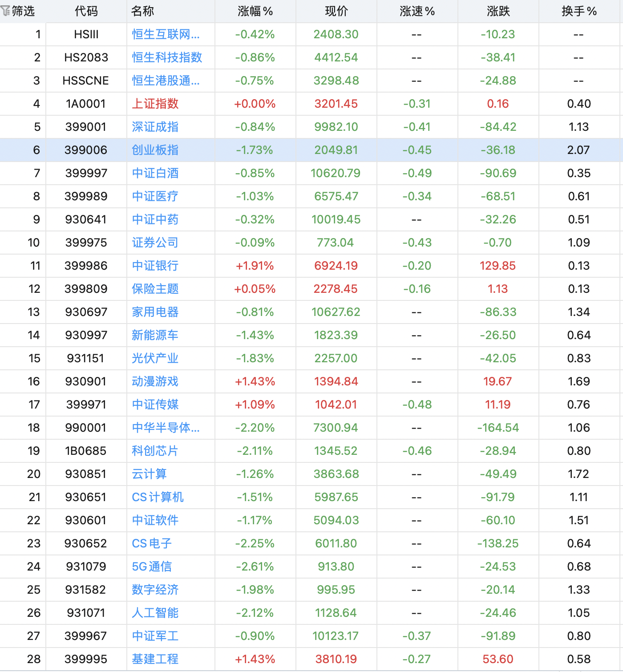Open the 恒生科技指数 index link
The height and width of the screenshot is (672, 623).
(x=167, y=57)
